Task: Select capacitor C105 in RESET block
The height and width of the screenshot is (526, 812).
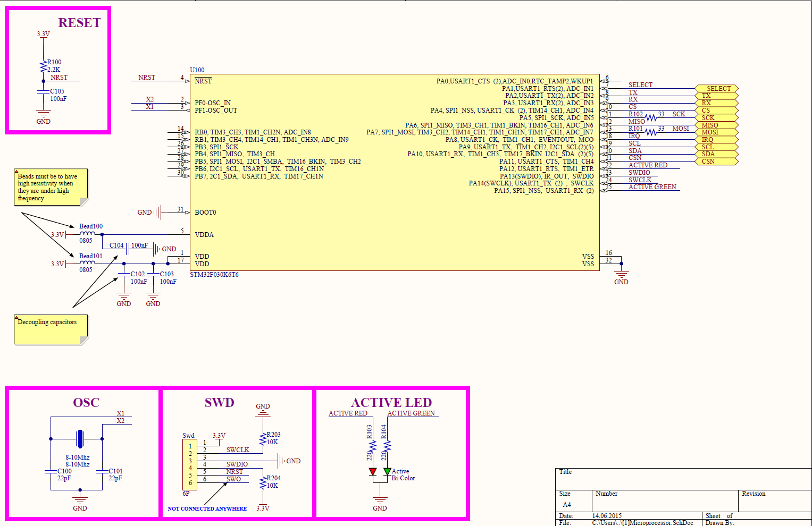Action: 44,92
